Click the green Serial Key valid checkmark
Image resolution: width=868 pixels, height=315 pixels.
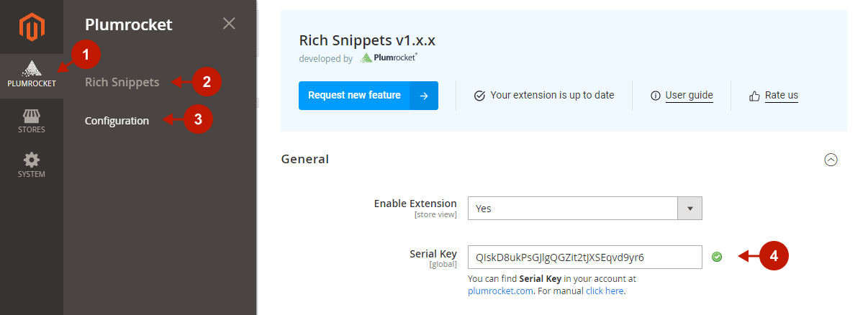tap(717, 256)
